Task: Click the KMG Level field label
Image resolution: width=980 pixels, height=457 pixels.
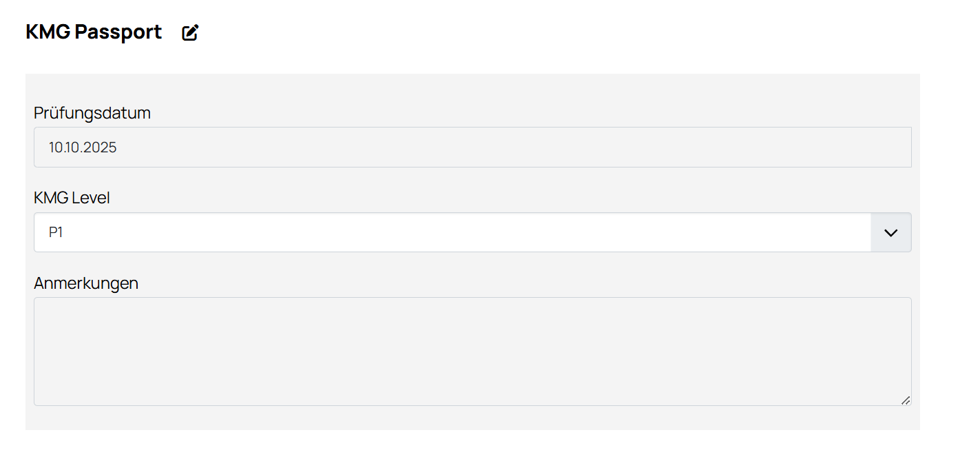Action: (72, 199)
